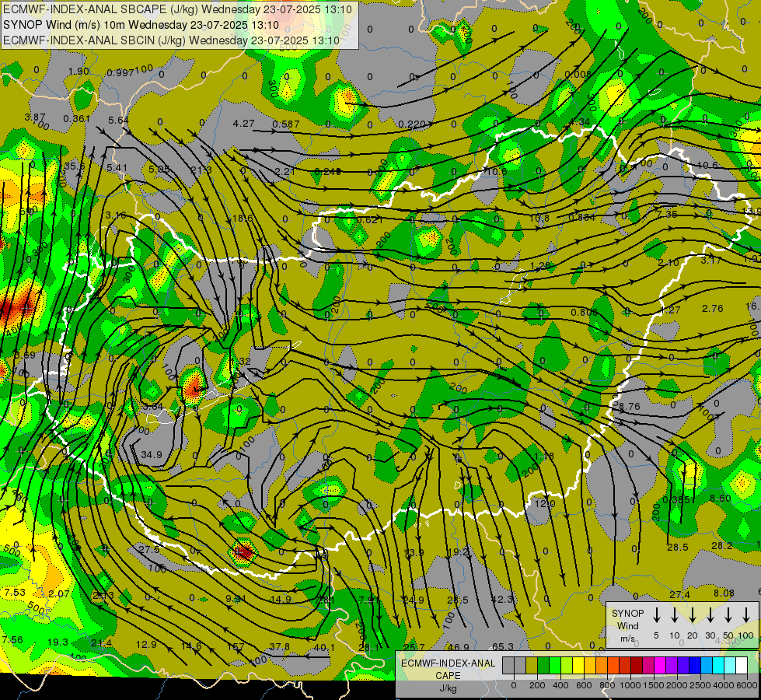The width and height of the screenshot is (761, 700).
Task: Pick the white swatch at the colorbar end
Action: 741,665
